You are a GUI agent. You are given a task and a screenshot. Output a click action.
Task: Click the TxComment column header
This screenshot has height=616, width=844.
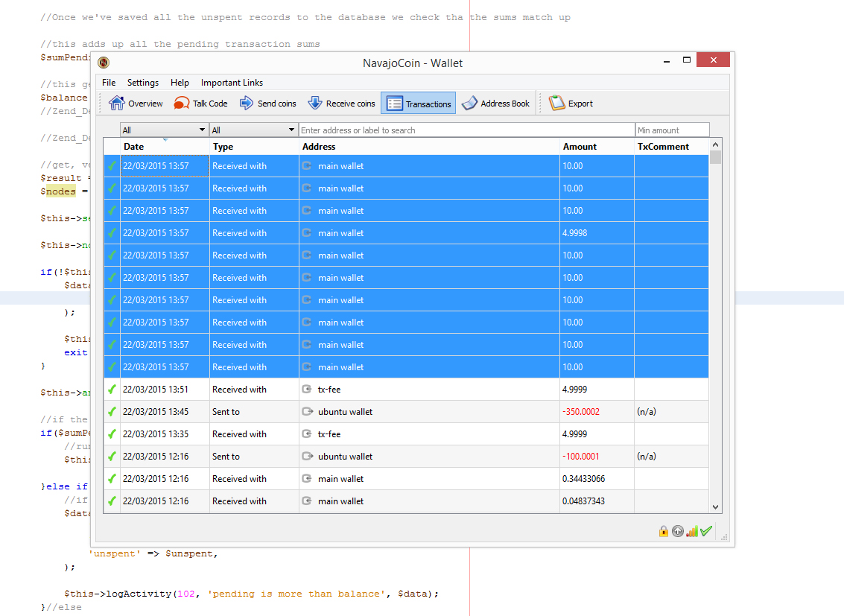click(x=671, y=146)
